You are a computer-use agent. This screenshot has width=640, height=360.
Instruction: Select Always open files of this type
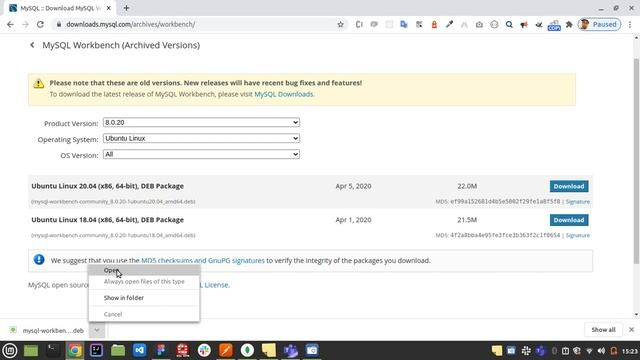click(x=144, y=282)
